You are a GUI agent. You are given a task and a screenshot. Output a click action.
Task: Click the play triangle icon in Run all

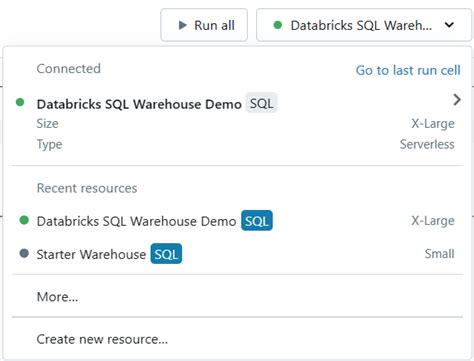tap(182, 25)
